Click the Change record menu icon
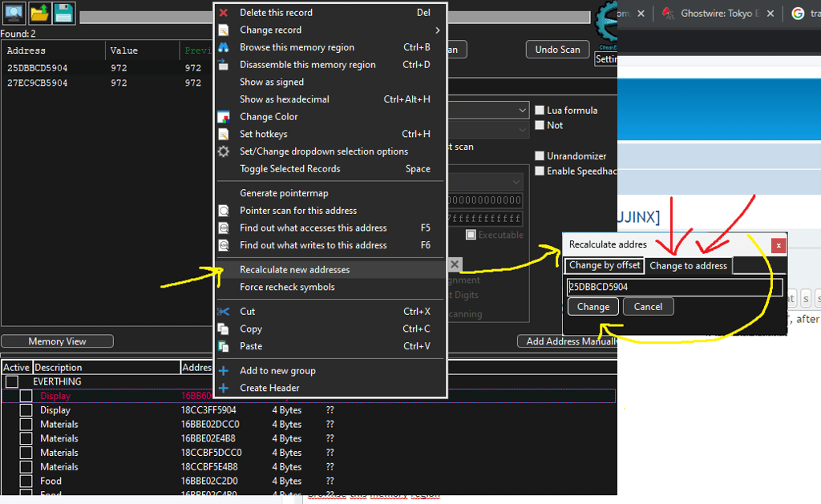This screenshot has width=821, height=504. (224, 30)
